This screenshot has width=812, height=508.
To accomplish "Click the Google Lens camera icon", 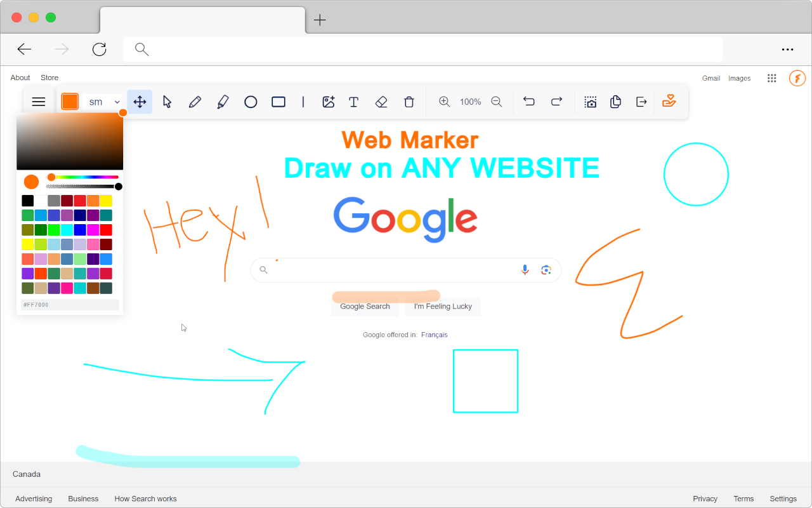I will (x=546, y=270).
